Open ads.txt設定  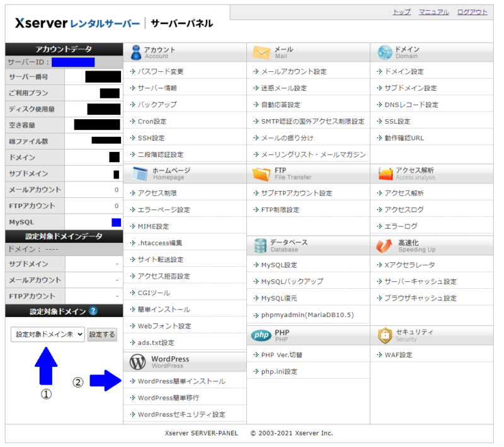click(156, 343)
